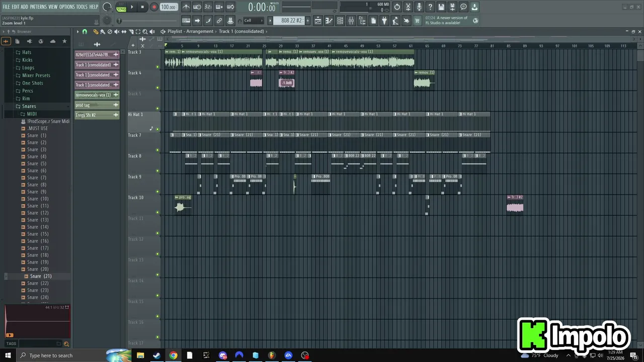Toggle the mute switch for Hi Hat 1

pos(157,129)
